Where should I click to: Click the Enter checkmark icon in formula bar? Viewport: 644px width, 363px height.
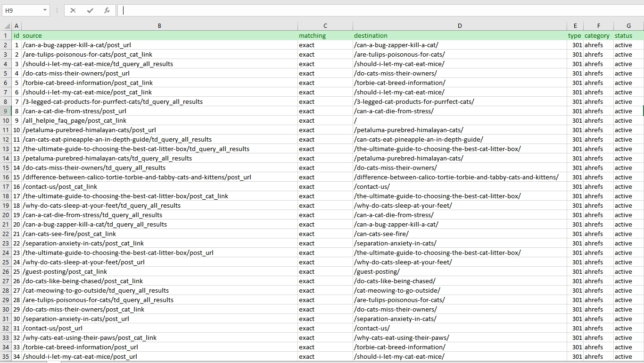click(x=90, y=10)
